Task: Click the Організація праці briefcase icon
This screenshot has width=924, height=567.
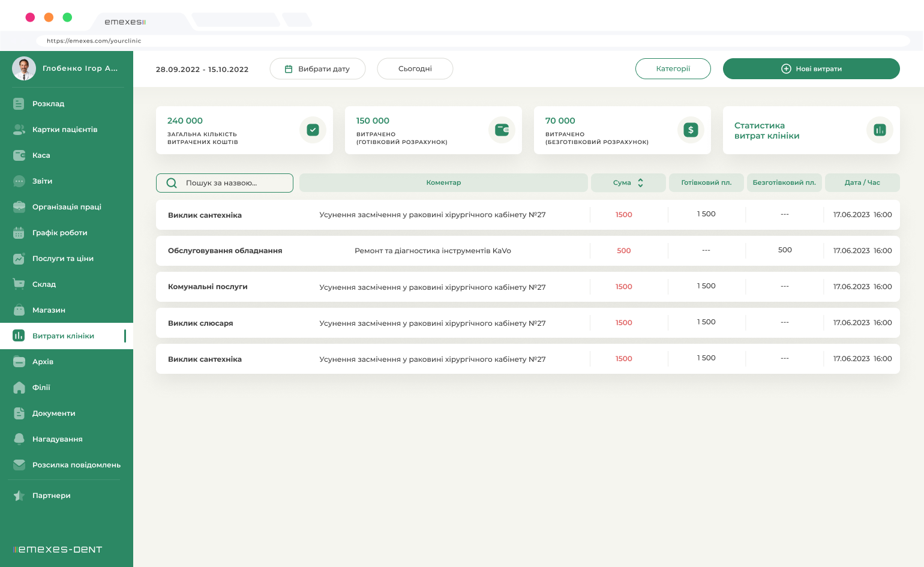Action: coord(19,207)
